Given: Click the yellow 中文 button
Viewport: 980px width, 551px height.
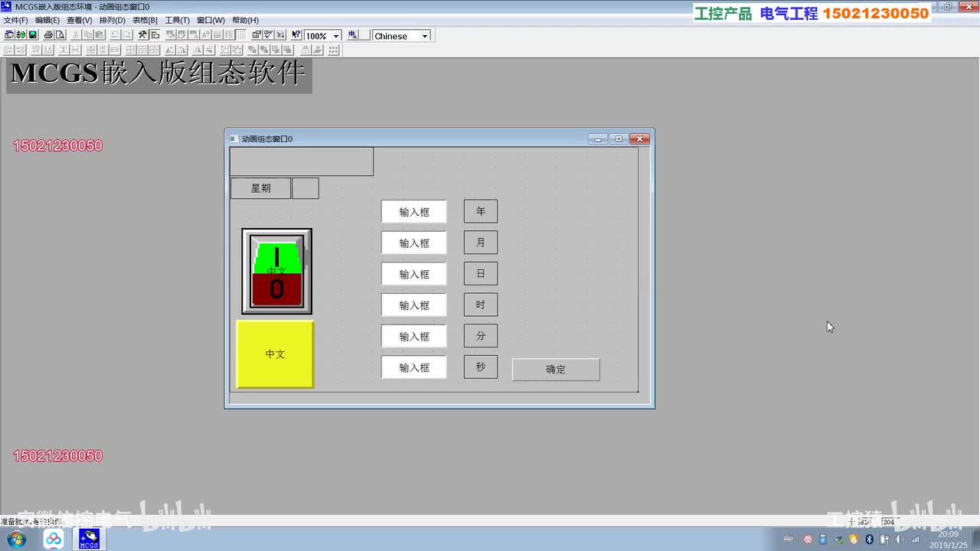Looking at the screenshot, I should pos(275,354).
